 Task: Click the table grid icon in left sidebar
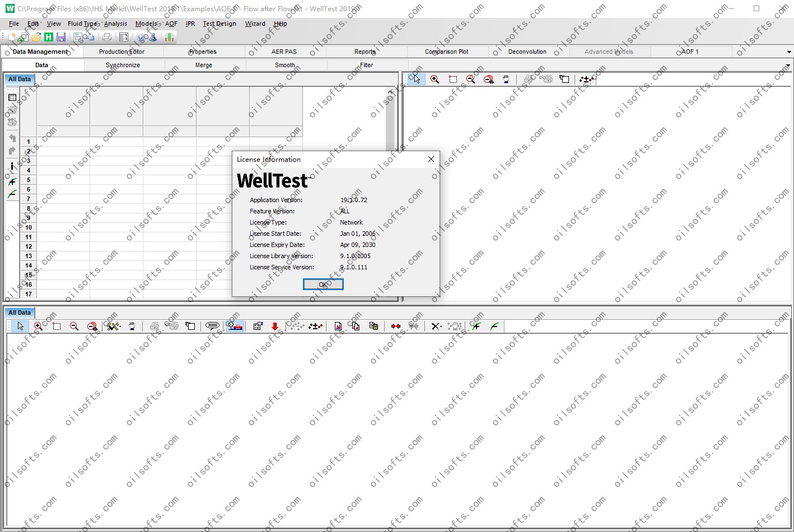(x=12, y=97)
